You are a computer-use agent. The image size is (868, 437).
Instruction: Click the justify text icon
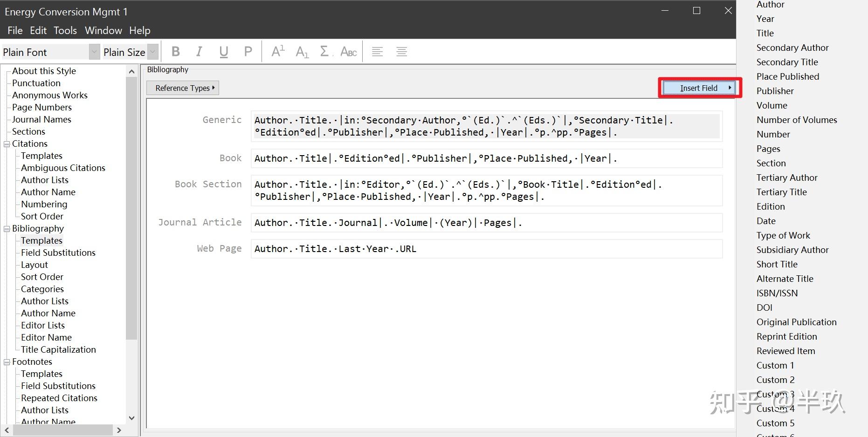click(401, 52)
